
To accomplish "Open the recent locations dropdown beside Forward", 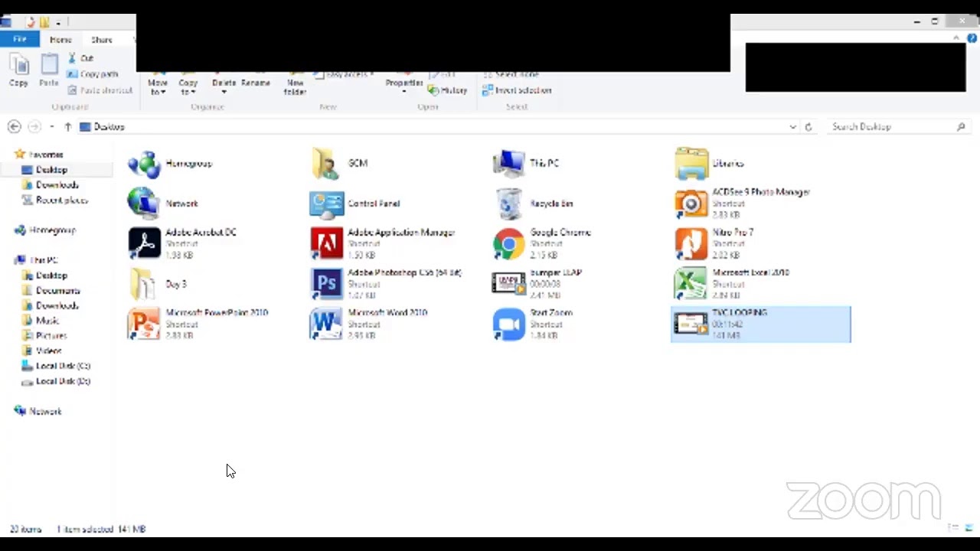I will pyautogui.click(x=51, y=127).
